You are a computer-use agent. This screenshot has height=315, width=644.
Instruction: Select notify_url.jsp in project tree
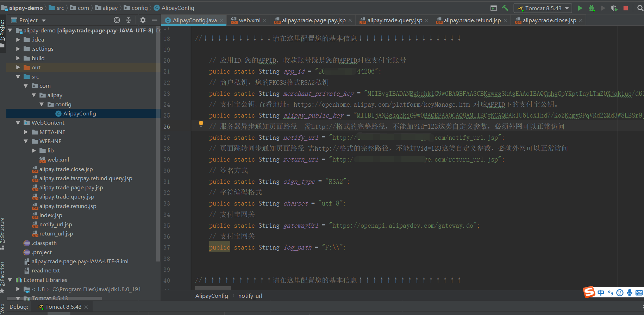56,224
